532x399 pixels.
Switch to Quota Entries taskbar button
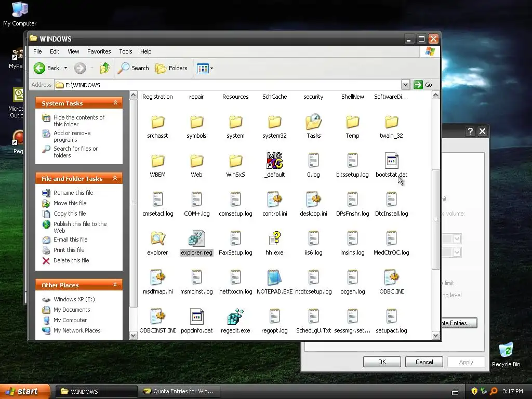tap(179, 391)
